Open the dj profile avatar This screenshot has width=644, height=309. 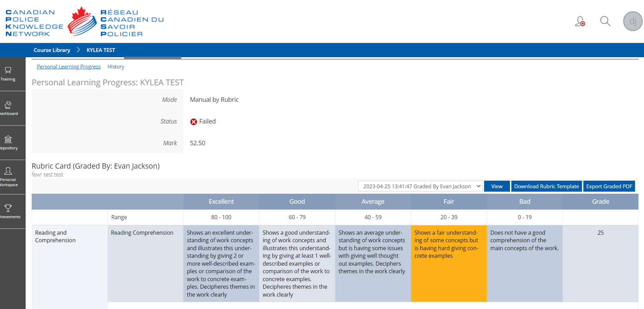[x=633, y=21]
